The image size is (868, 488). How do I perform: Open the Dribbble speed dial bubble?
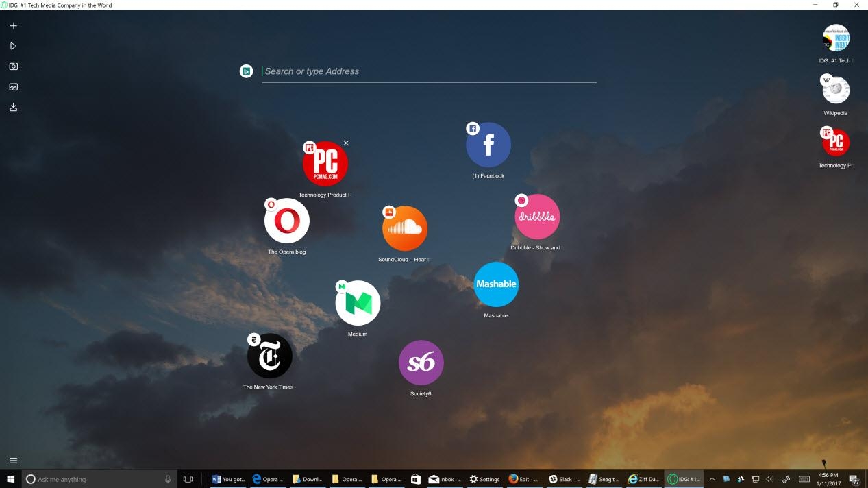point(537,217)
